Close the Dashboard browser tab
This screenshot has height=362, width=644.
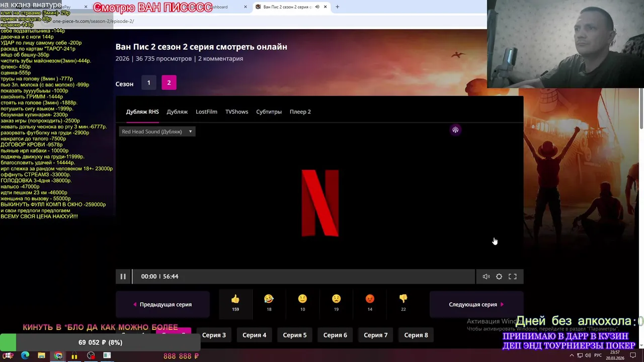246,7
